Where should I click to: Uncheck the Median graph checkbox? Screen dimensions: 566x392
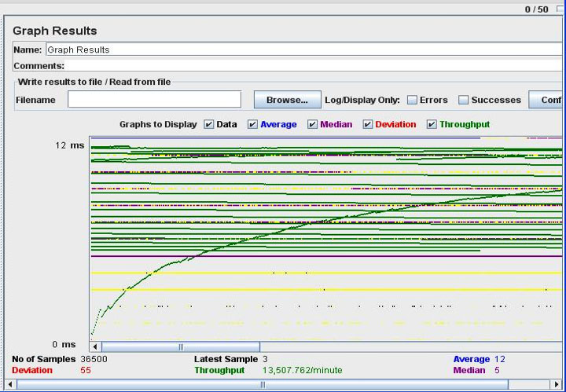[312, 124]
